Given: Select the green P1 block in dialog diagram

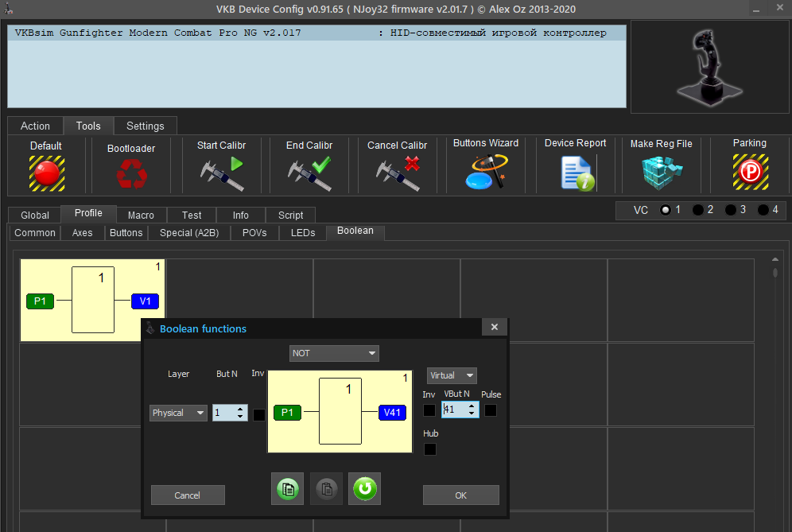Looking at the screenshot, I should click(x=287, y=412).
